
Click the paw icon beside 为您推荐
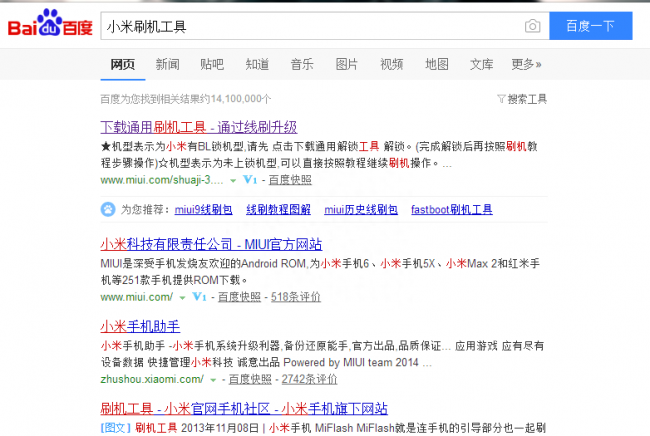(x=108, y=209)
